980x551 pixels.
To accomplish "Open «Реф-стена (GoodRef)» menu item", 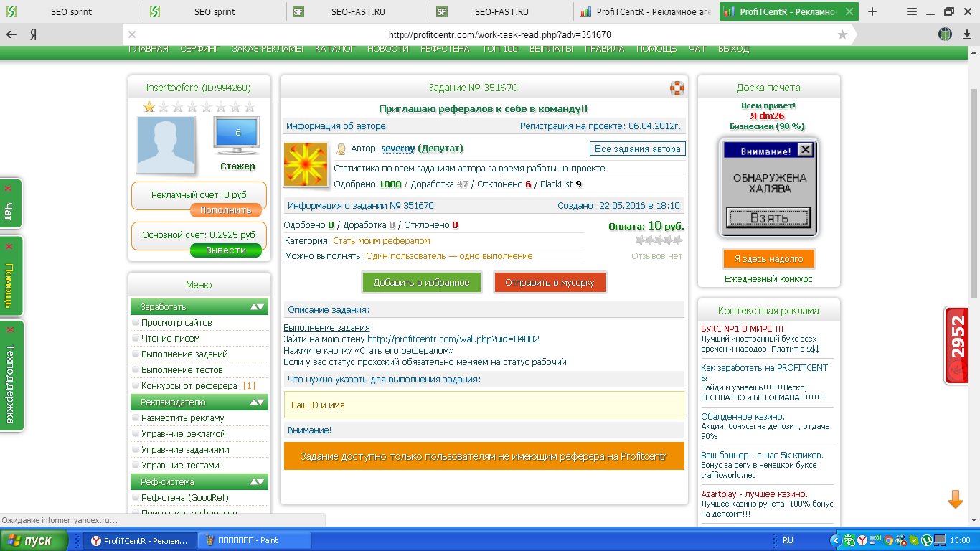I will coord(185,498).
